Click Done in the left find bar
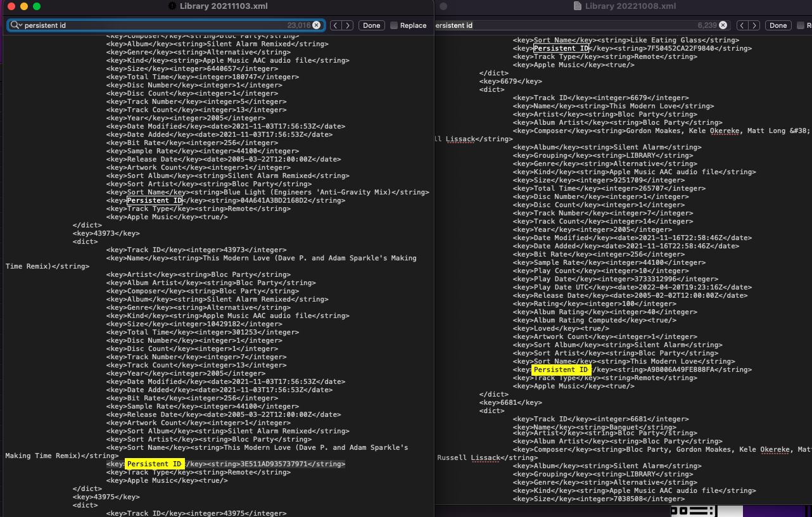812x517 pixels. 372,25
